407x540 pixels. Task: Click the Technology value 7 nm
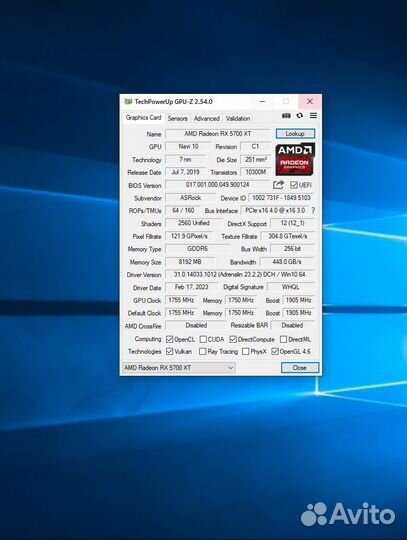[185, 159]
